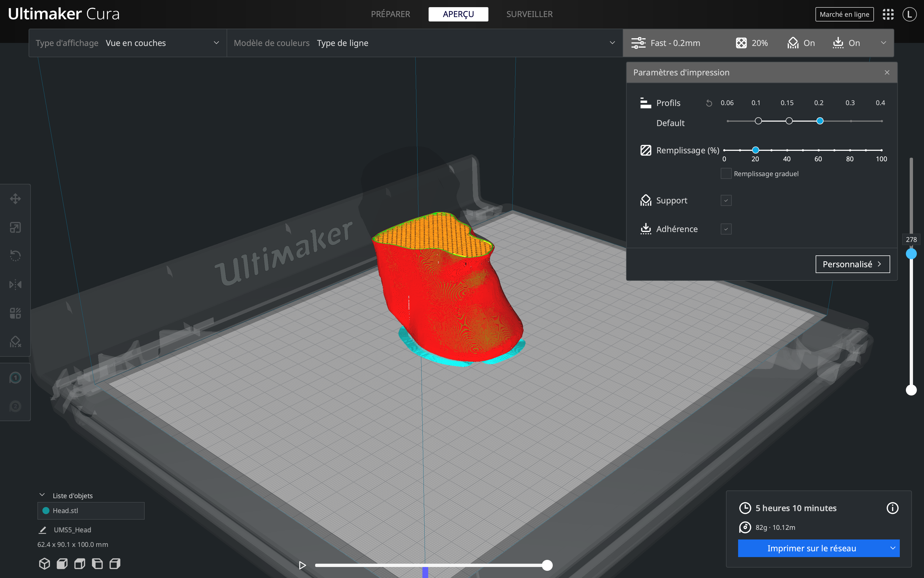Select the Move tool in left toolbar

tap(15, 199)
